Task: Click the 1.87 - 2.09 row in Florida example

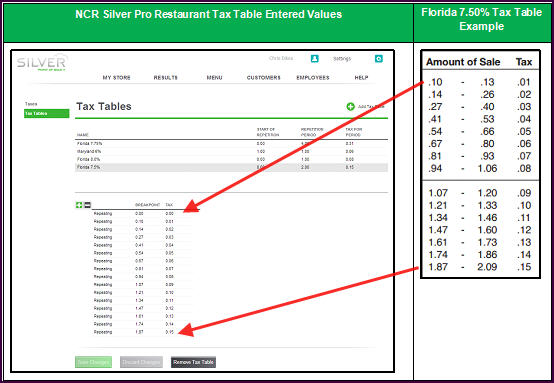Action: click(x=479, y=267)
